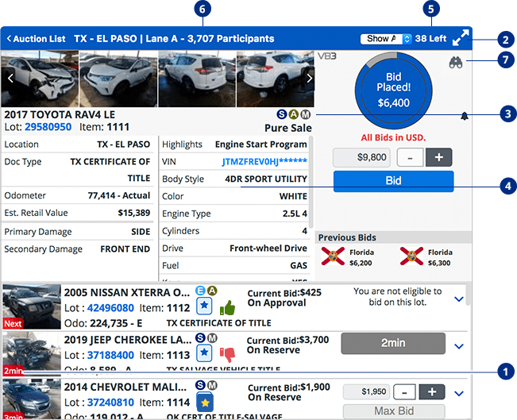This screenshot has width=517, height=420.
Task: Click the binoculars watch icon
Action: 456,62
